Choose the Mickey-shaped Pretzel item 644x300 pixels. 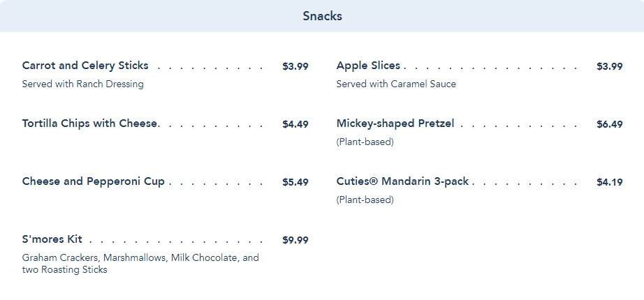click(x=395, y=123)
